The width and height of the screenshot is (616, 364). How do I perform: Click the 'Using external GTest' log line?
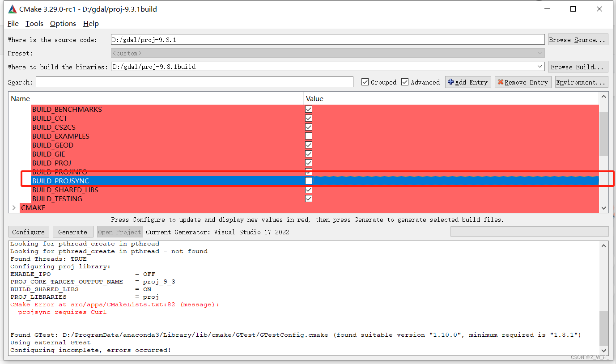point(50,343)
